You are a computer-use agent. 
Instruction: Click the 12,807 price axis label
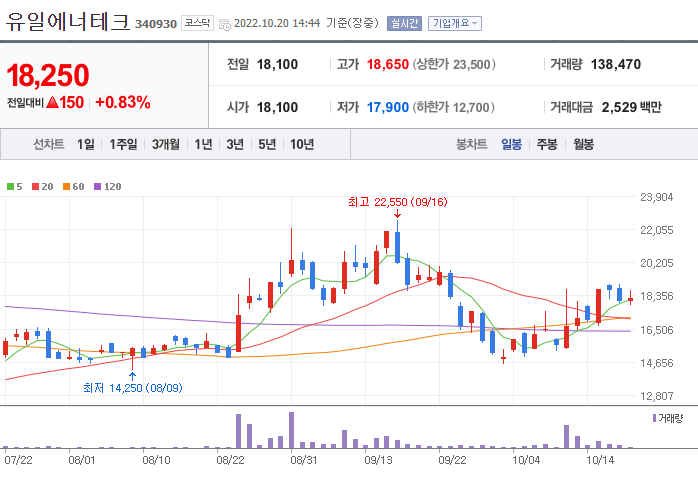click(x=657, y=396)
